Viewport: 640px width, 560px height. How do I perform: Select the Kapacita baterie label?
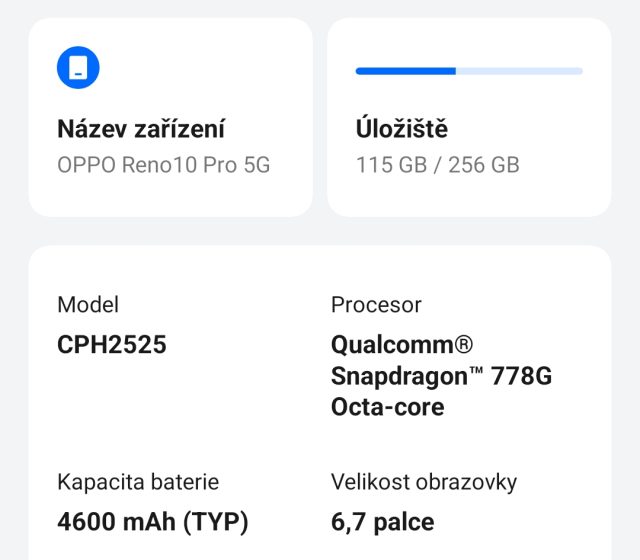pos(138,482)
